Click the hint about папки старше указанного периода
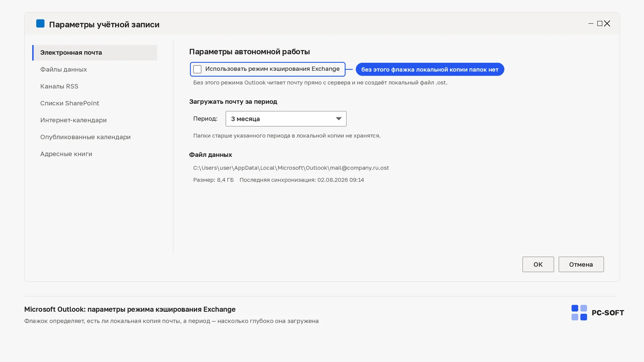The height and width of the screenshot is (362, 644). [287, 136]
